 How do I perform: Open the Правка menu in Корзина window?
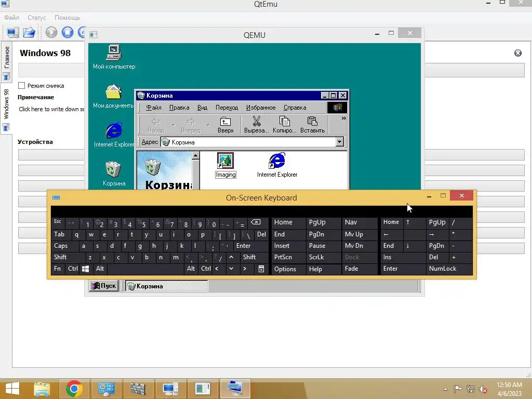point(179,108)
